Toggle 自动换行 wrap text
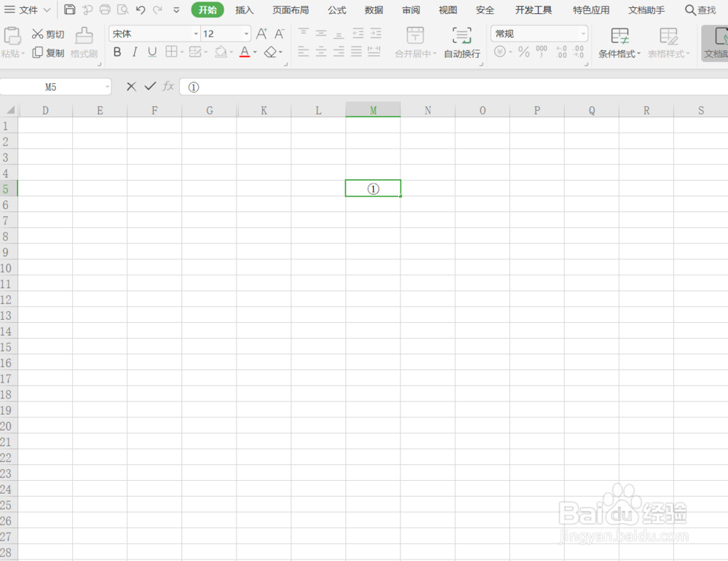This screenshot has height=561, width=728. pyautogui.click(x=462, y=42)
